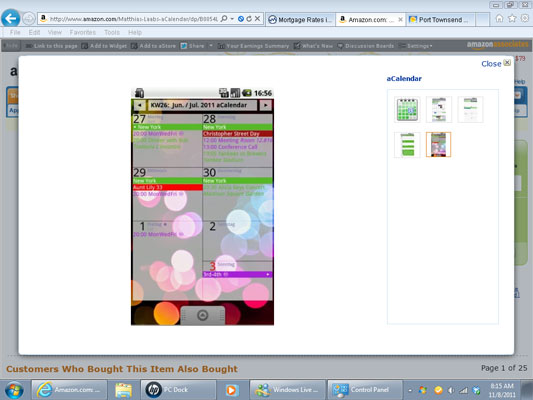Image resolution: width=533 pixels, height=400 pixels.
Task: Click the search magnifier in address bar
Action: [224, 19]
